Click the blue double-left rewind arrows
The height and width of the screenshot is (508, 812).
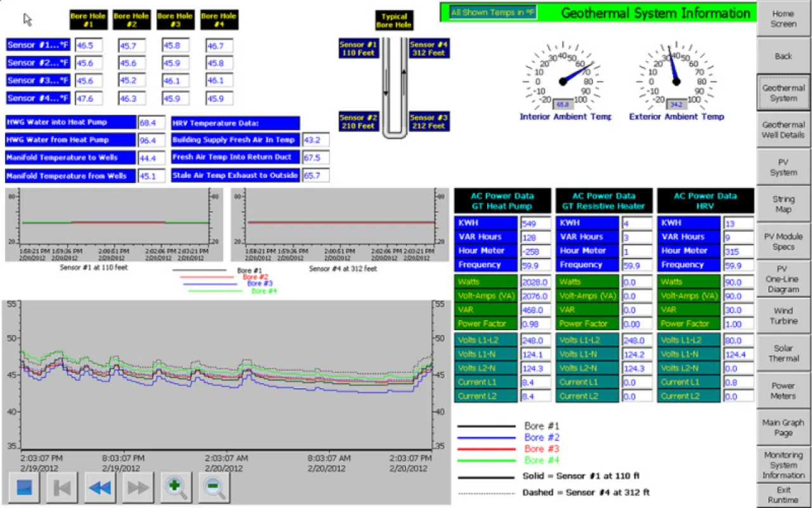(100, 488)
